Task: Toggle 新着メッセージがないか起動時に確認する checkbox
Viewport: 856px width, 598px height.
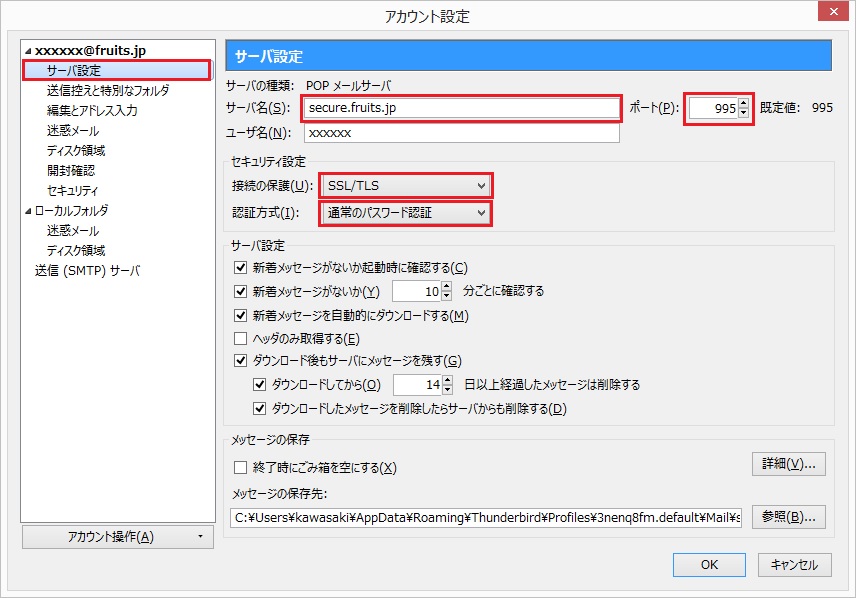Action: pos(240,268)
